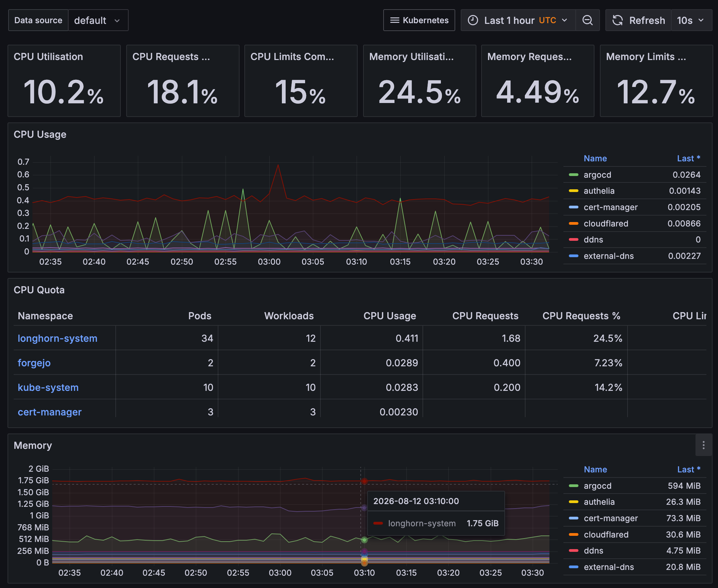Click the cloudflared color swatch in CPU Usage legend

(574, 224)
